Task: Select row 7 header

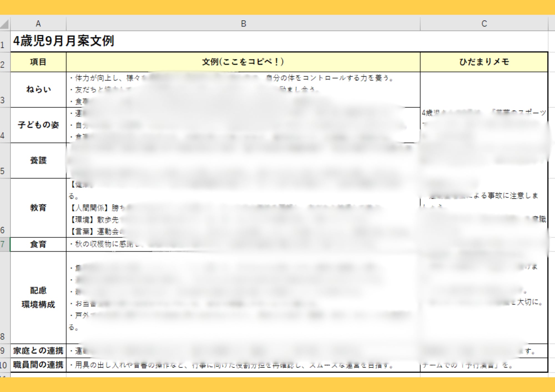Action: 5,244
